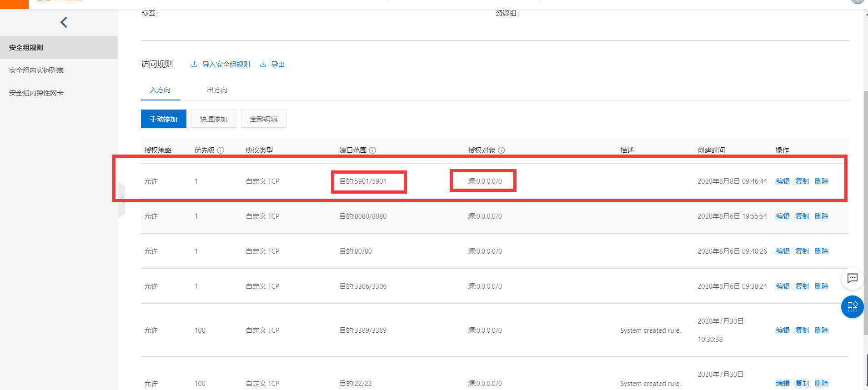
Task: Select timestamp 2020年8月8日 09:46:44
Action: point(732,181)
